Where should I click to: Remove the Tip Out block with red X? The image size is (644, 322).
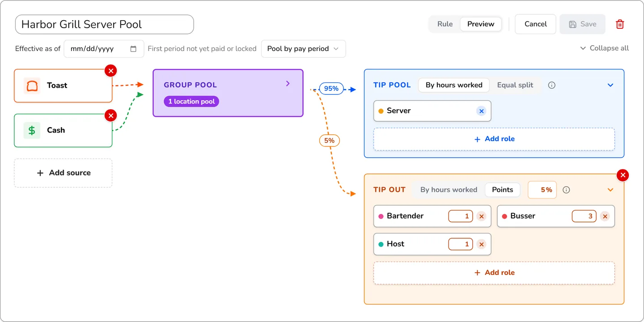(x=623, y=175)
